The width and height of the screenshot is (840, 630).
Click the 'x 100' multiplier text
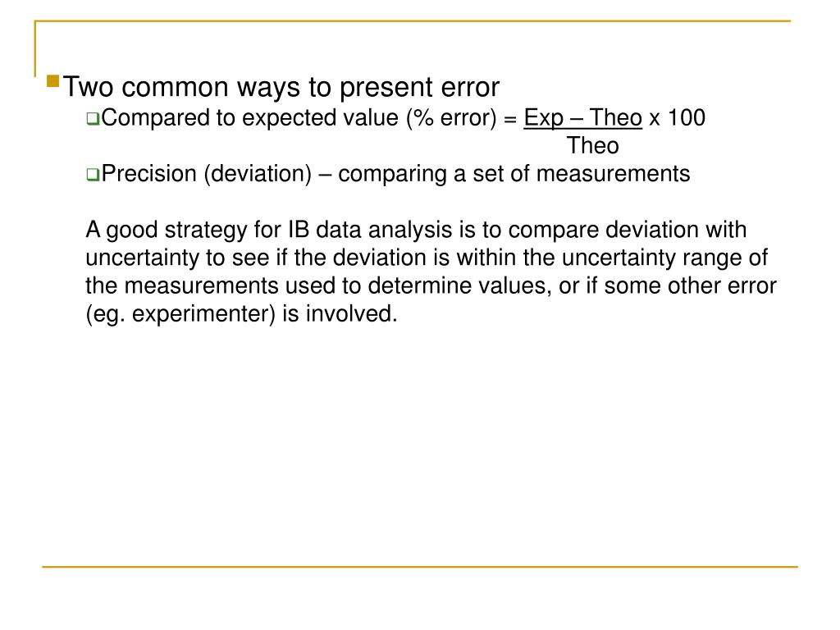(677, 118)
